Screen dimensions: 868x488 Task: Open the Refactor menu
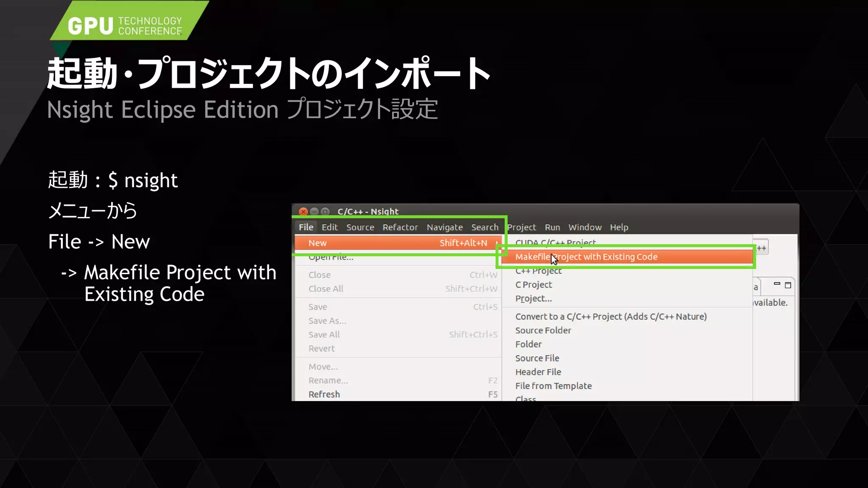(400, 227)
